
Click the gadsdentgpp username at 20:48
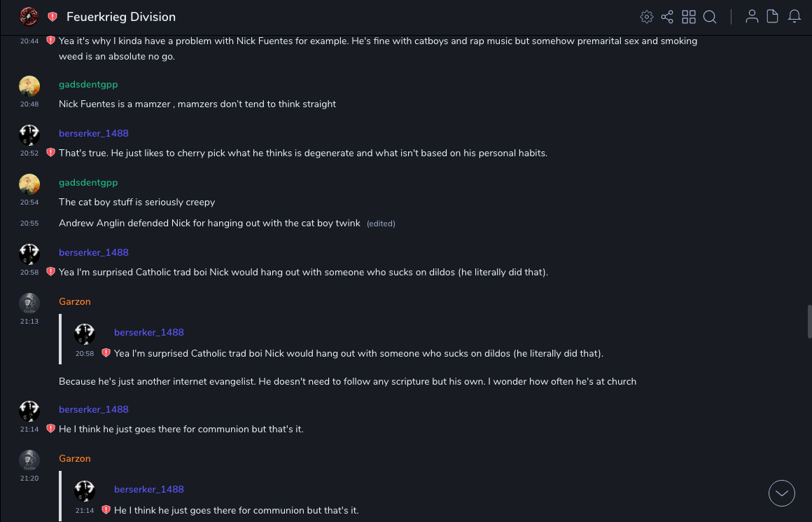click(x=88, y=85)
